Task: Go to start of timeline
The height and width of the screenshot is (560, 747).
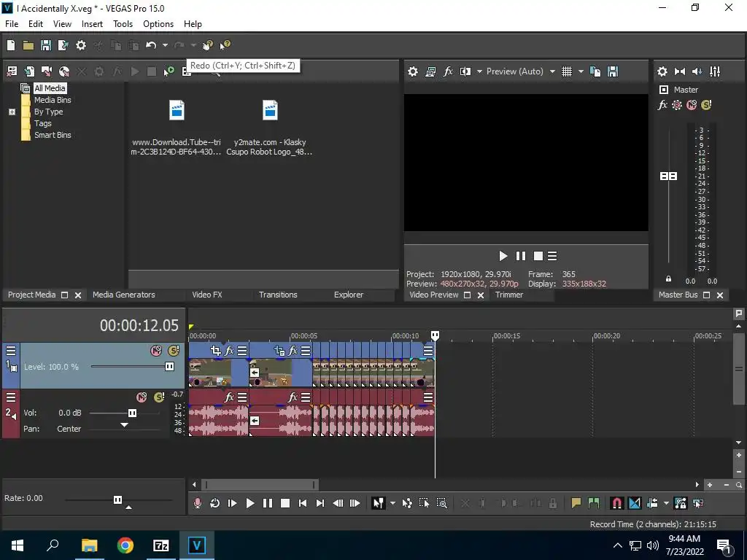Action: click(303, 503)
